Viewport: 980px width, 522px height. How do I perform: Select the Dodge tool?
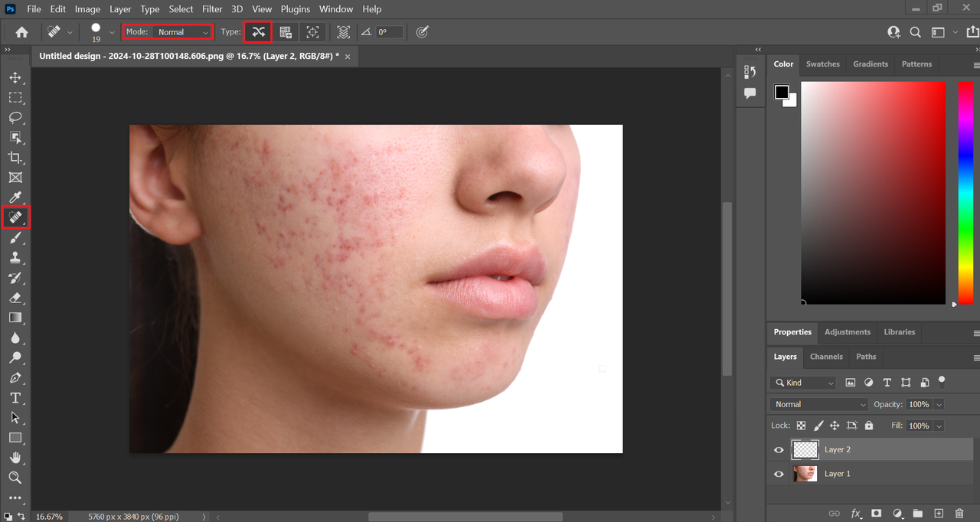click(15, 357)
